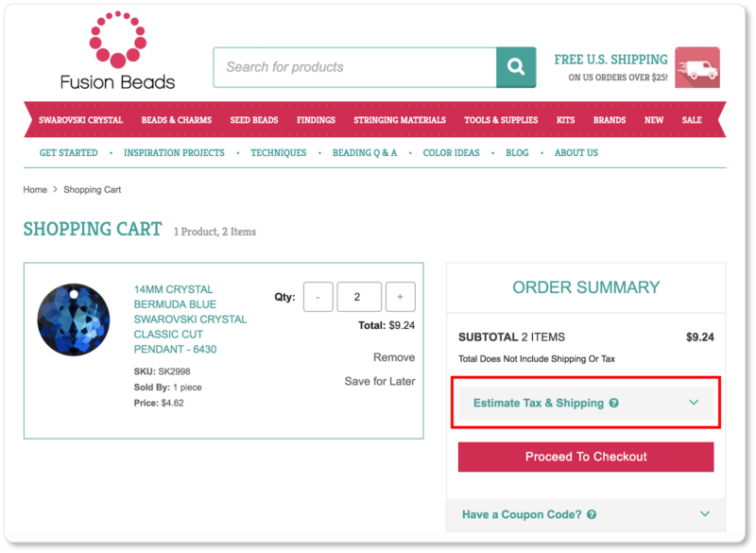Open the Sale menu item
The height and width of the screenshot is (553, 756).
(x=692, y=120)
